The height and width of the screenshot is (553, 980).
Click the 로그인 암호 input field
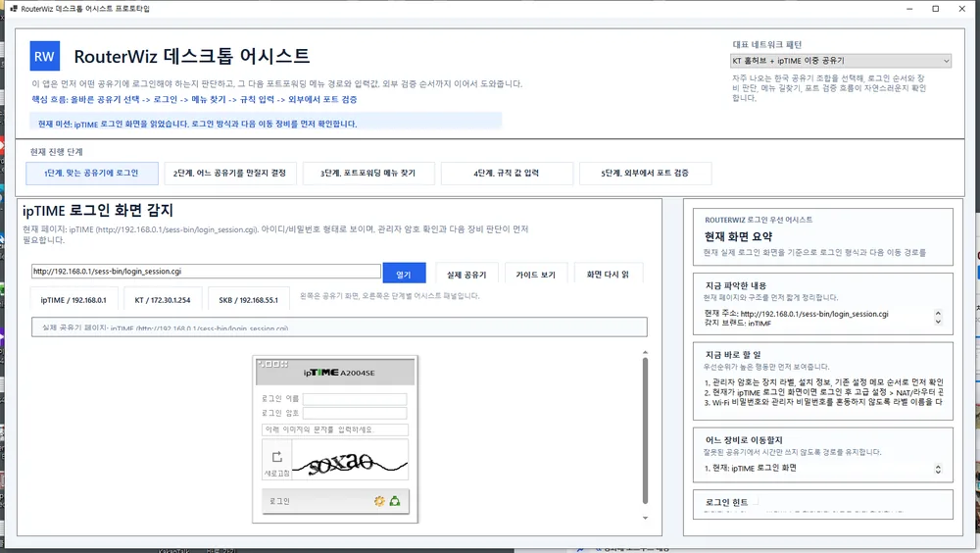point(355,413)
